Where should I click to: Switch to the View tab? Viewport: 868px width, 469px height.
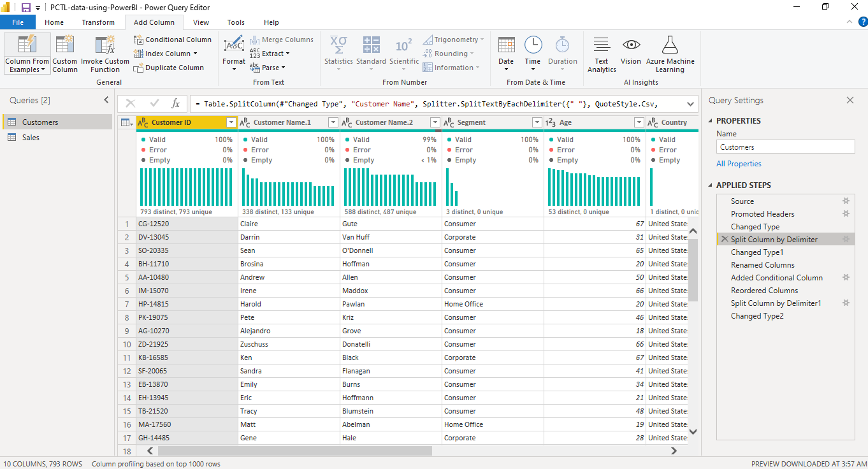(201, 22)
